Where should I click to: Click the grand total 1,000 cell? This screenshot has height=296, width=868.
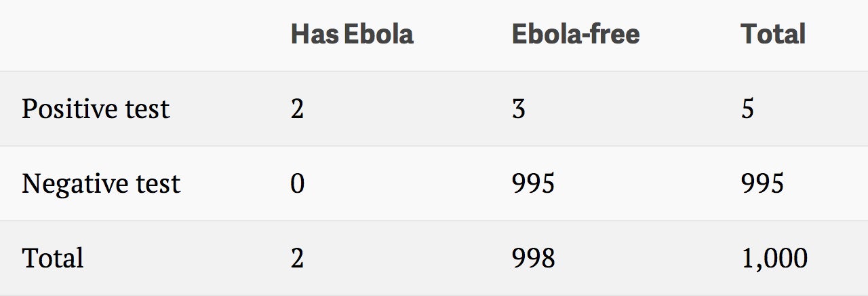click(774, 259)
